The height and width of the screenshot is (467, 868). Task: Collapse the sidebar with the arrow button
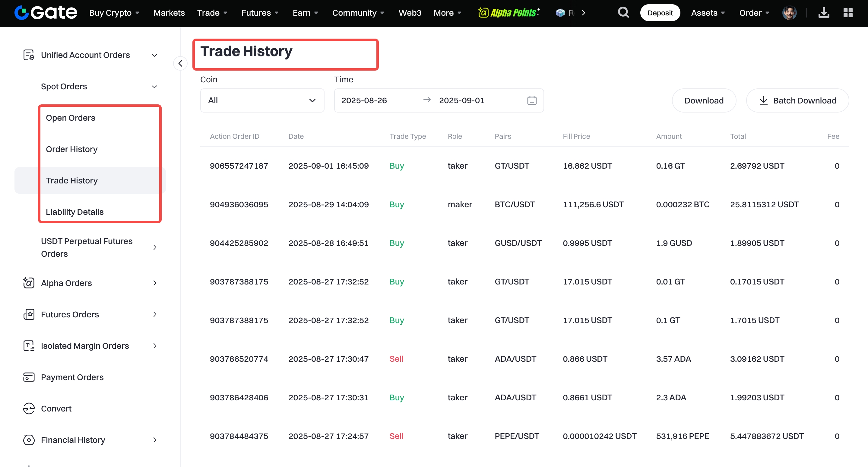(x=180, y=63)
